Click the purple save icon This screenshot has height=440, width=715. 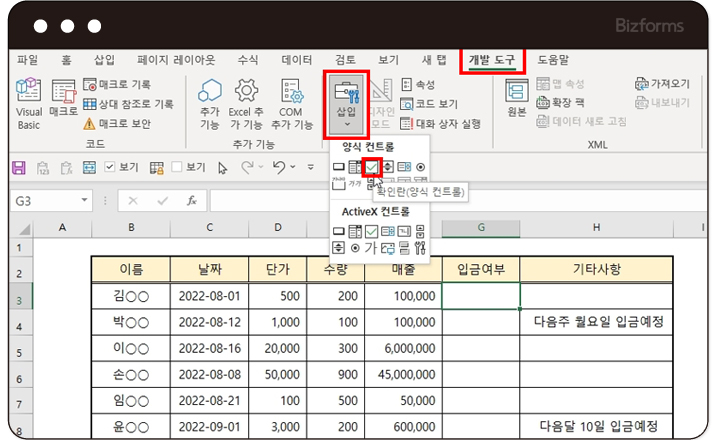20,167
